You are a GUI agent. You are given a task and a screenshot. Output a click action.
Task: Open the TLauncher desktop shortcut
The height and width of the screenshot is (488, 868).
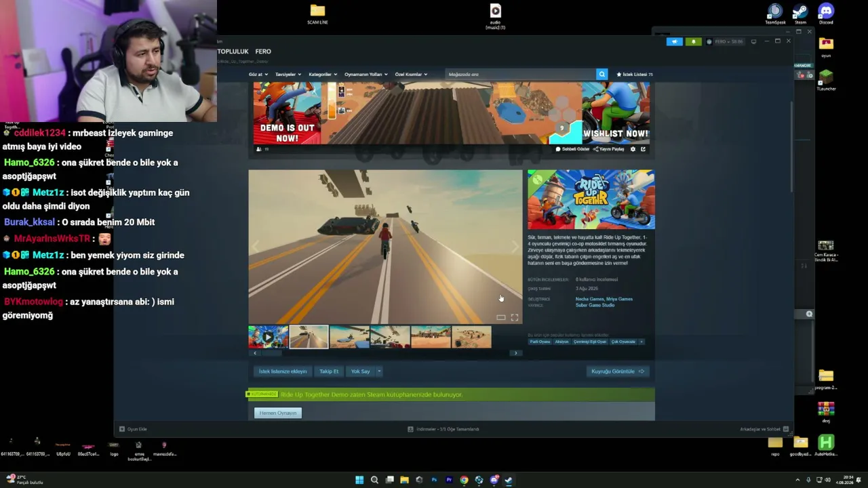[826, 80]
